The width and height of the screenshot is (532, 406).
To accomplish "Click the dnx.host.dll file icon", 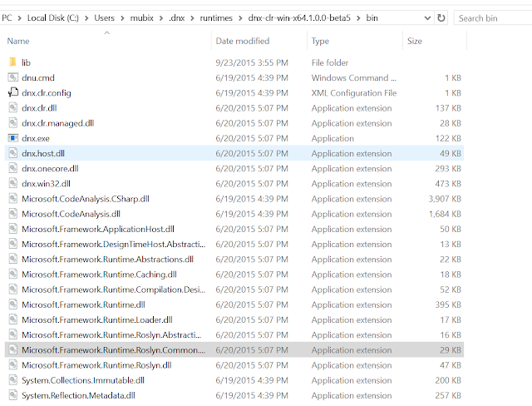I will pos(13,153).
